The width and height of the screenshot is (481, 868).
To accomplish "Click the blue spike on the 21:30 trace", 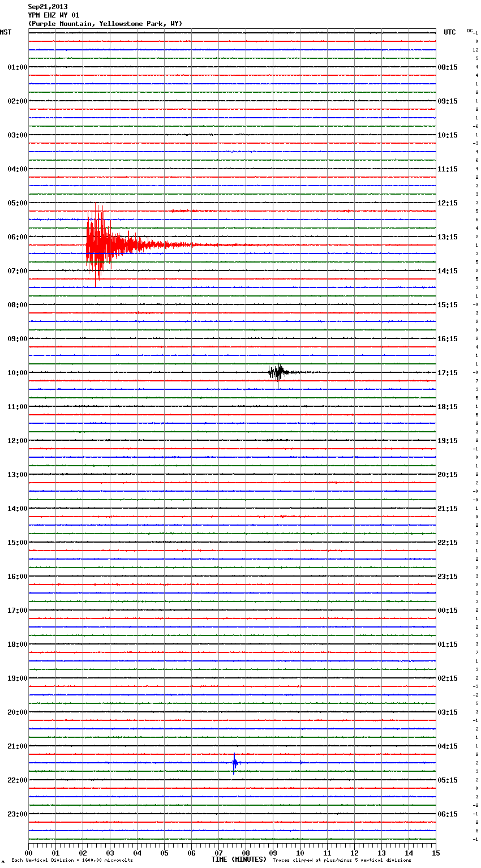I will (234, 763).
